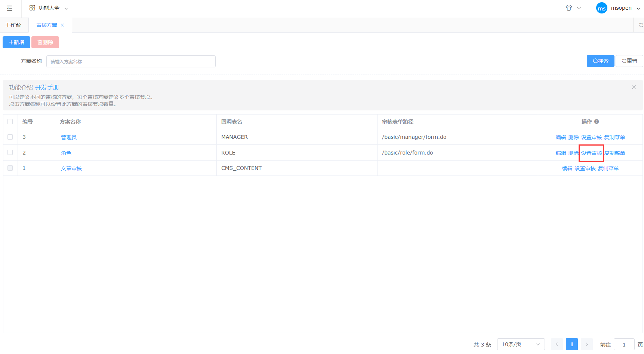Image resolution: width=644 pixels, height=354 pixels.
Task: Click the theme shirt icon in header
Action: (x=568, y=8)
